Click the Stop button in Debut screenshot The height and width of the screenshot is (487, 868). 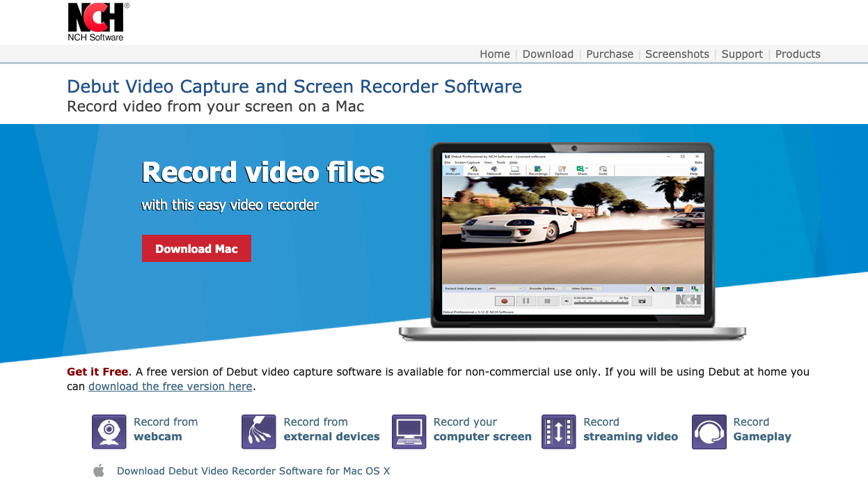tap(547, 301)
